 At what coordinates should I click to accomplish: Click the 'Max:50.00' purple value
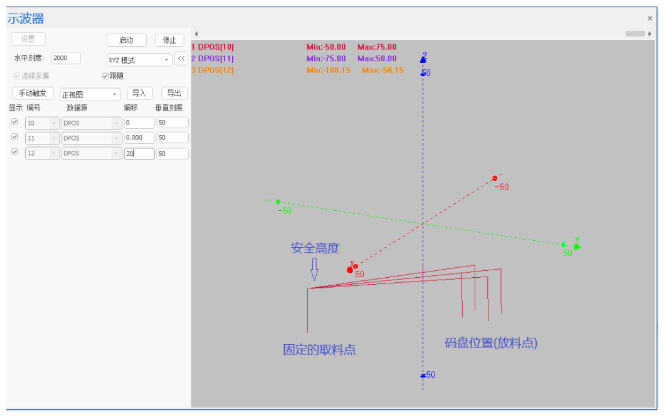[377, 59]
